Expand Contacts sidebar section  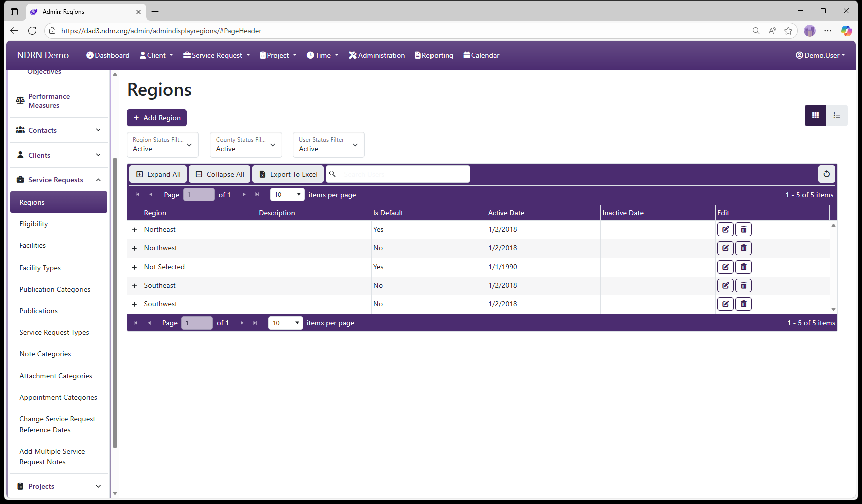[59, 130]
